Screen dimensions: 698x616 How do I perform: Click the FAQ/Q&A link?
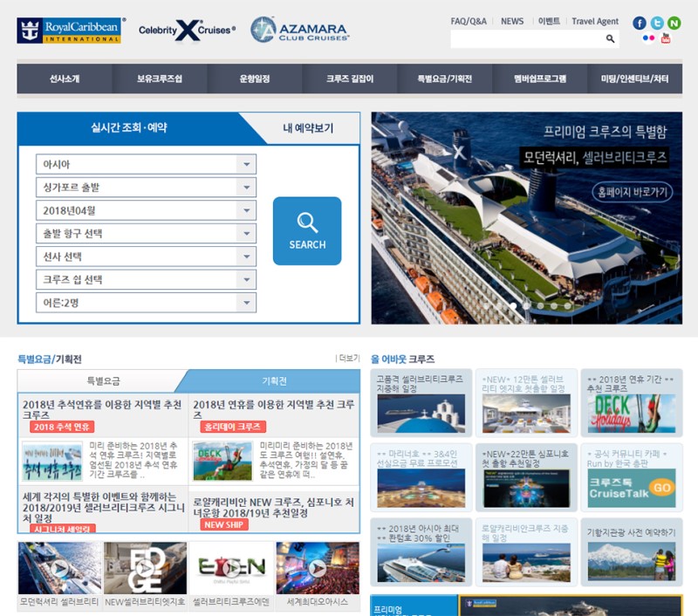tap(469, 21)
